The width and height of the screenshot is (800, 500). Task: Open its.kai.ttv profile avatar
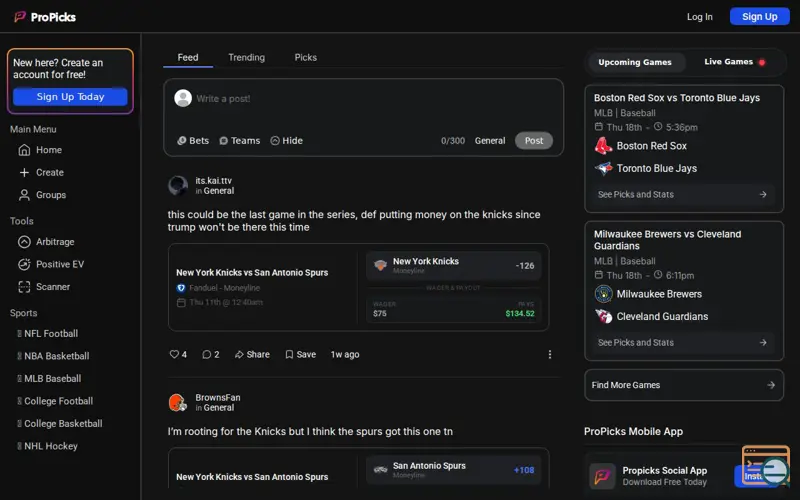[x=178, y=186]
